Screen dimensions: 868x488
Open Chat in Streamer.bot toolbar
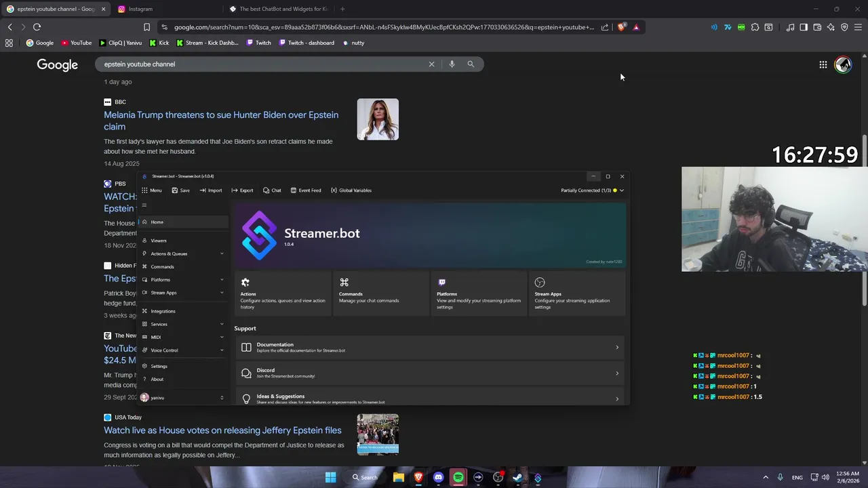coord(272,190)
